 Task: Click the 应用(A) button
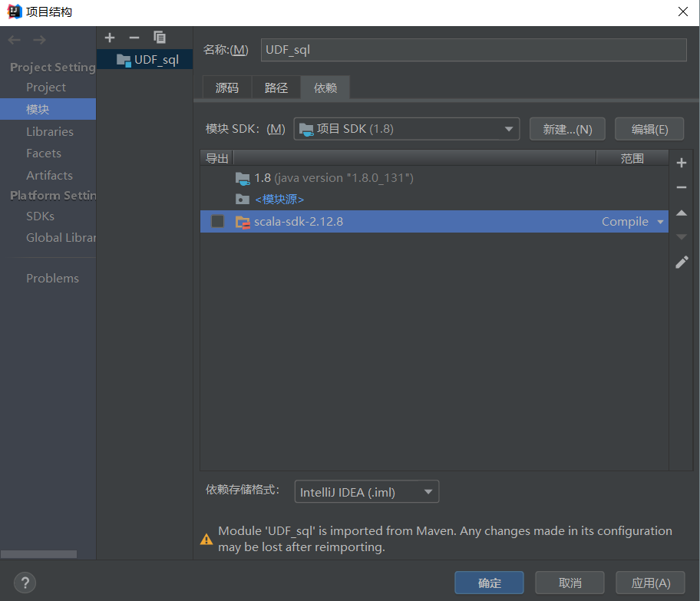(649, 582)
